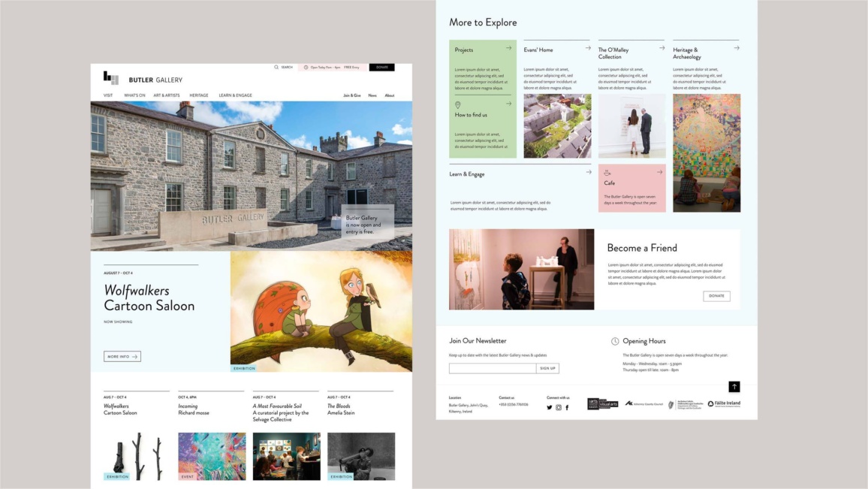Expand the Projects section via its arrow
Viewport: 868px width, 489px height.
(x=508, y=48)
